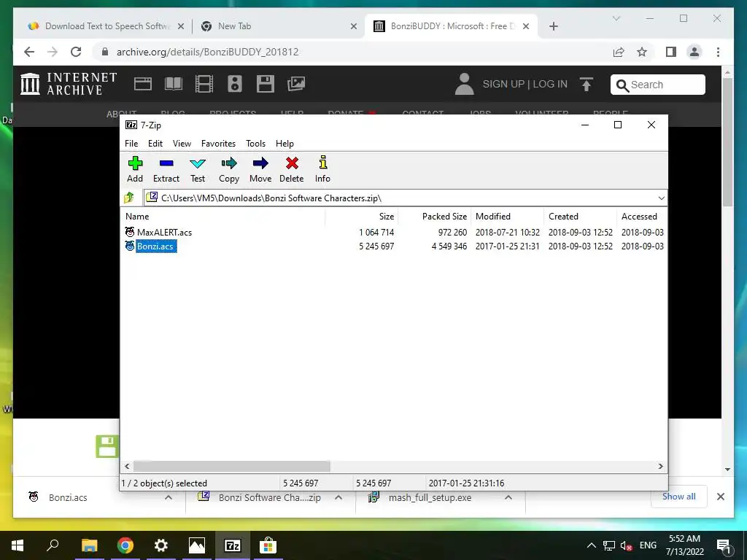
Task: Open the 7-Zip Help menu
Action: pyautogui.click(x=285, y=144)
